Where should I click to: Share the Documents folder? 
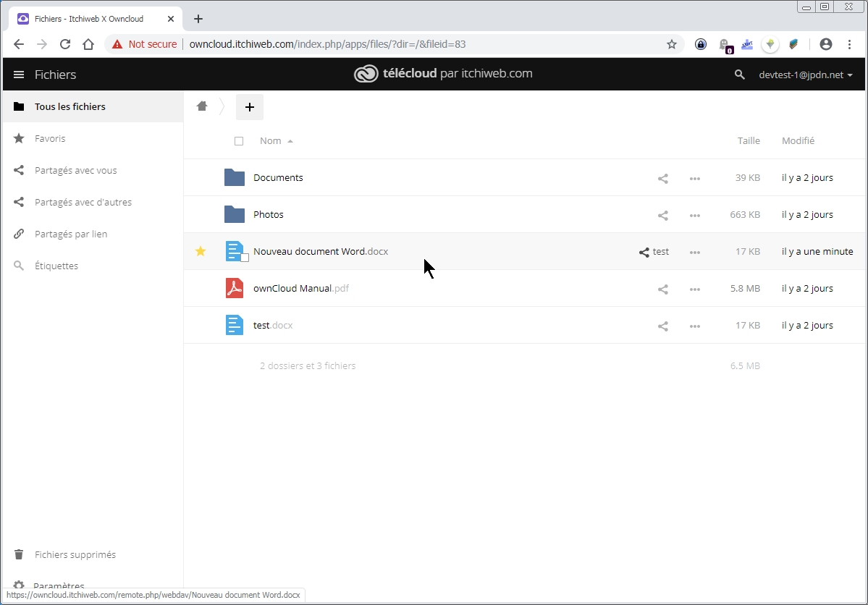point(662,178)
